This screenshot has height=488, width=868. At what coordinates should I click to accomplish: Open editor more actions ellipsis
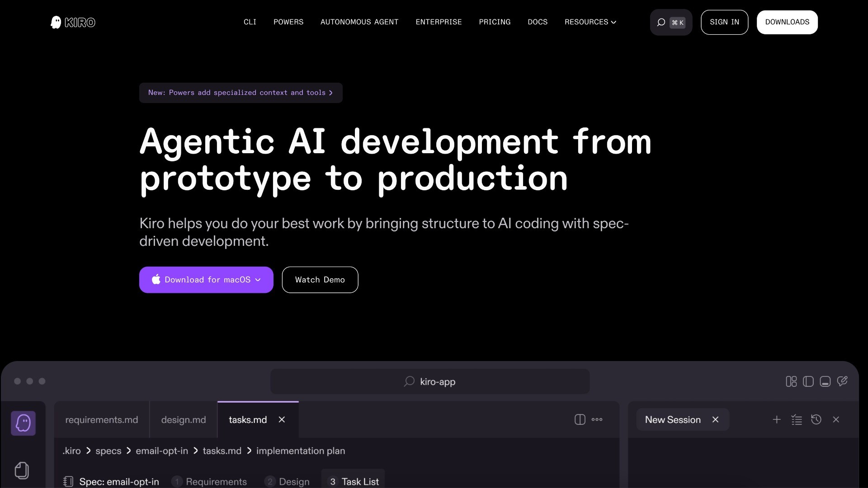597,419
